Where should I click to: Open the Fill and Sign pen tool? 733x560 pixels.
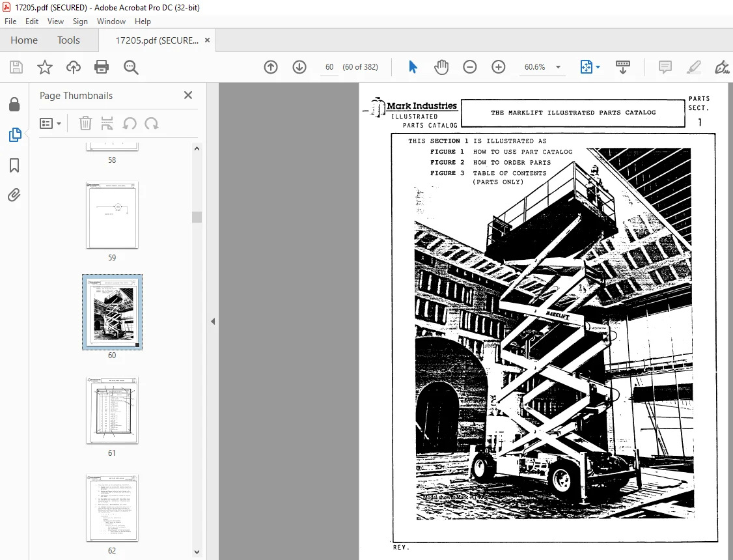point(722,67)
